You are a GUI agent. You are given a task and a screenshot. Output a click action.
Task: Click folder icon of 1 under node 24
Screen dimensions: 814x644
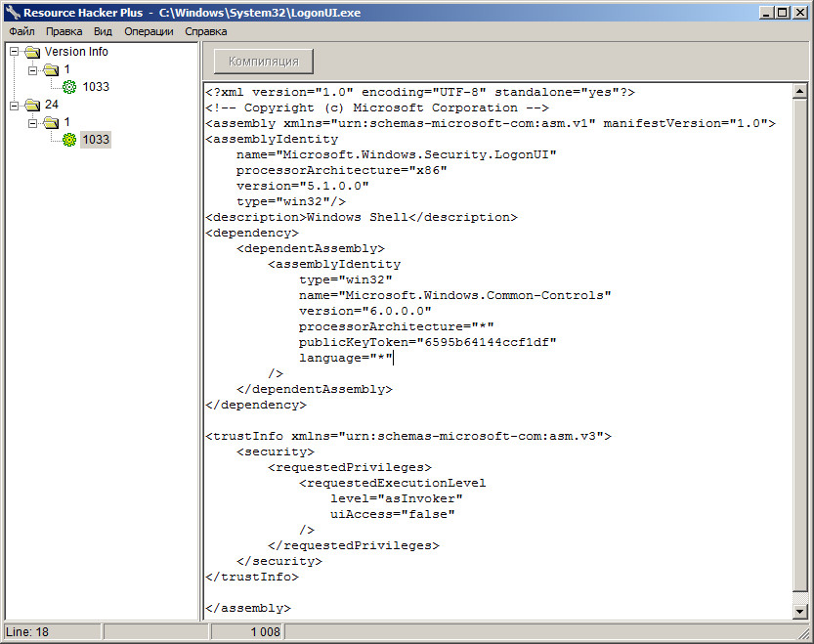click(51, 122)
